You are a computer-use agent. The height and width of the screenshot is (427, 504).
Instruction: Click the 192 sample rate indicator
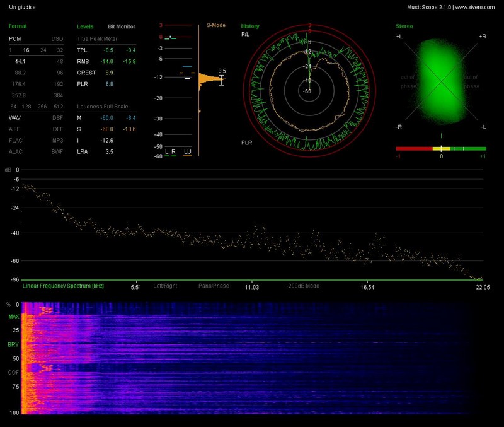coord(59,84)
